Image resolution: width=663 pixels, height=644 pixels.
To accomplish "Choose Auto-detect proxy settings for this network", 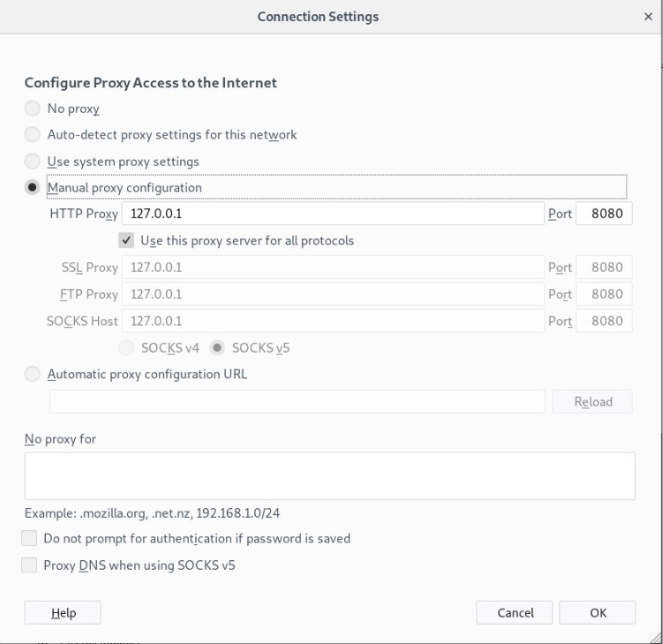I will click(33, 135).
